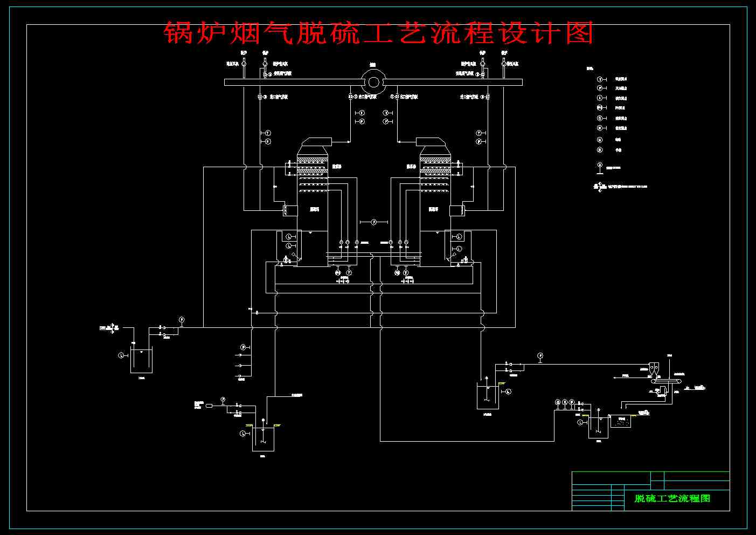This screenshot has height=535, width=756.
Task: Click the Q instrument symbol in the legend
Action: tap(599, 118)
